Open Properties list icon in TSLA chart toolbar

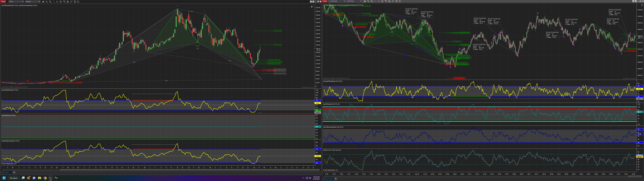pos(78,2)
